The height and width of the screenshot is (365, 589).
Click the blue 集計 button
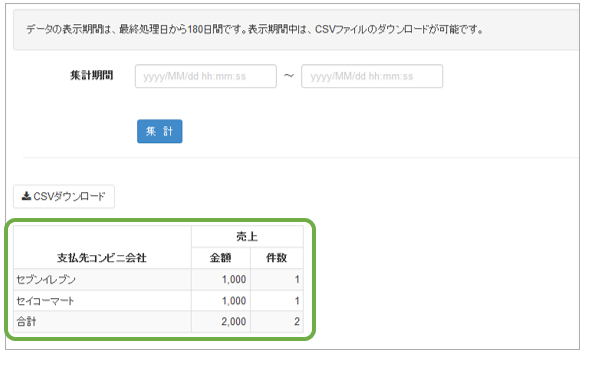[x=160, y=131]
